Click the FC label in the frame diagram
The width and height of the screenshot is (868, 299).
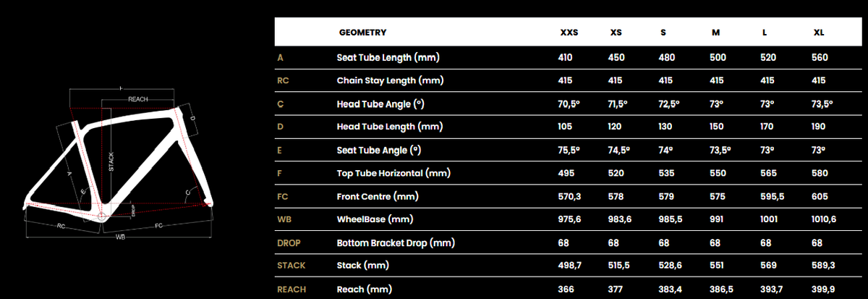coord(159,225)
